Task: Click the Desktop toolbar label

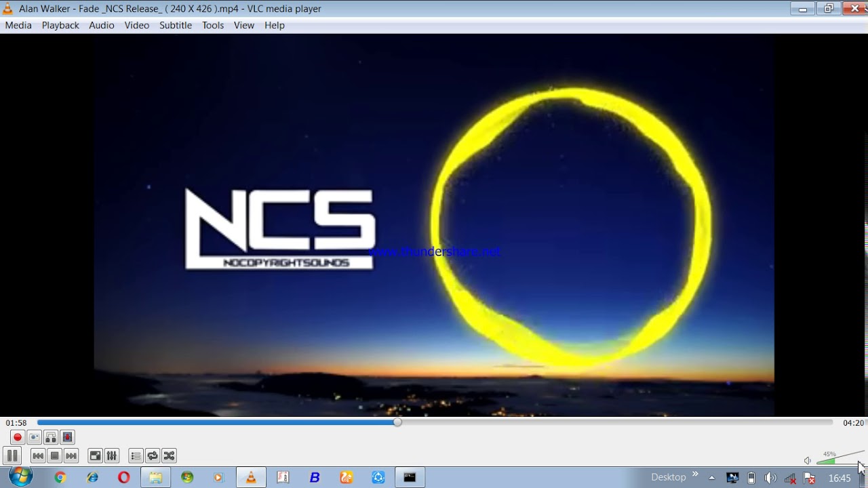Action: (x=669, y=477)
